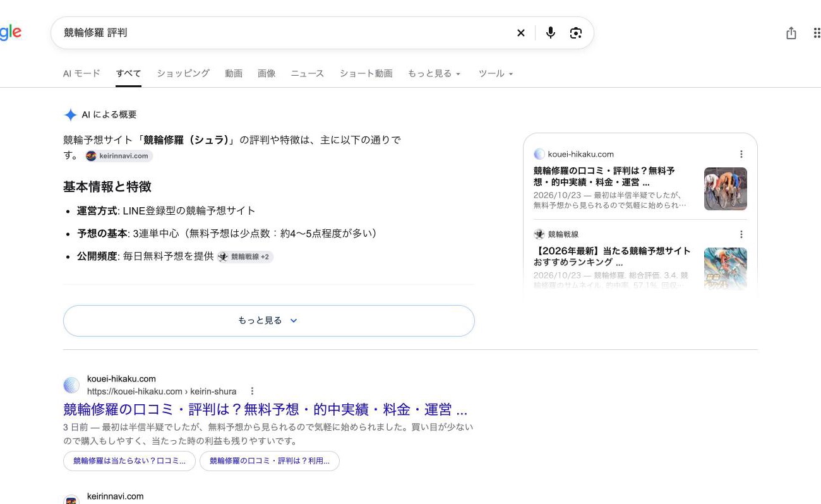This screenshot has width=821, height=504.
Task: Switch to ショッピング tab
Action: tap(183, 73)
